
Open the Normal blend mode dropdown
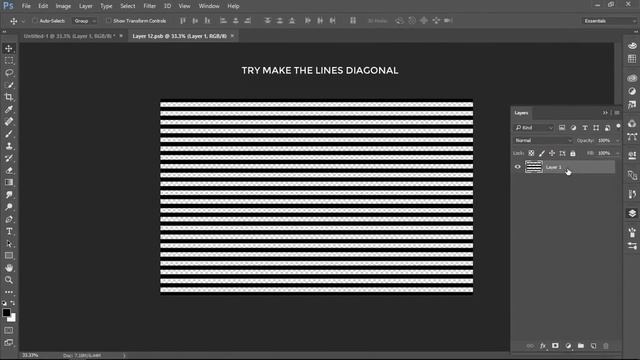click(x=543, y=140)
